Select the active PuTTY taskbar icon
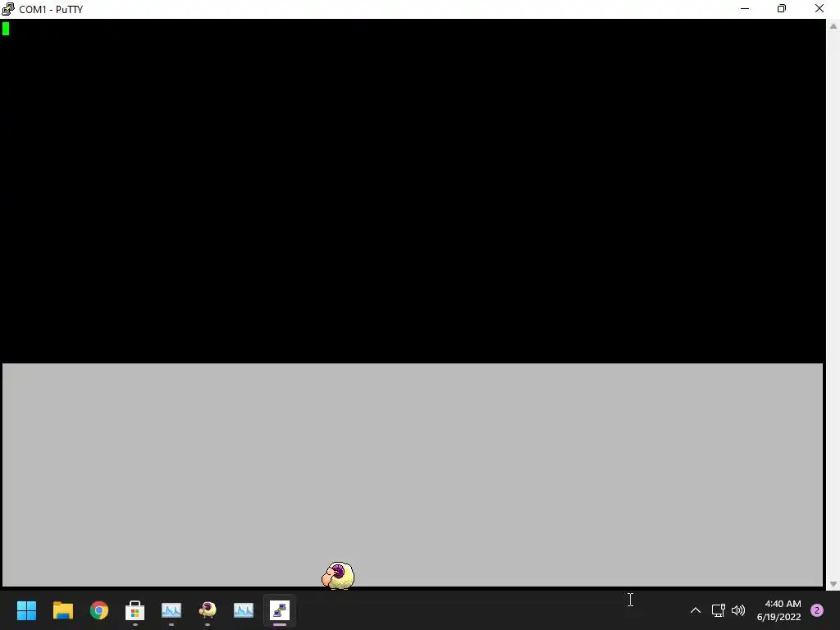Image resolution: width=840 pixels, height=630 pixels. coord(280,610)
